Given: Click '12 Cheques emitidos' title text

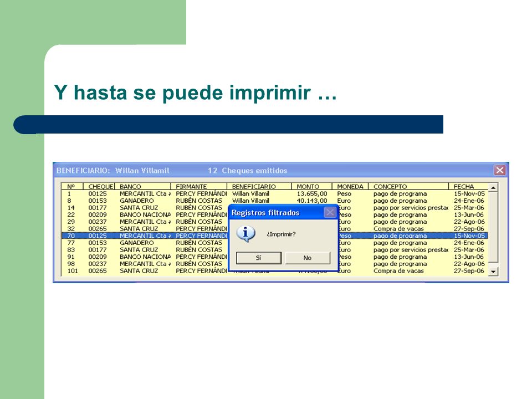Looking at the screenshot, I should pos(248,171).
